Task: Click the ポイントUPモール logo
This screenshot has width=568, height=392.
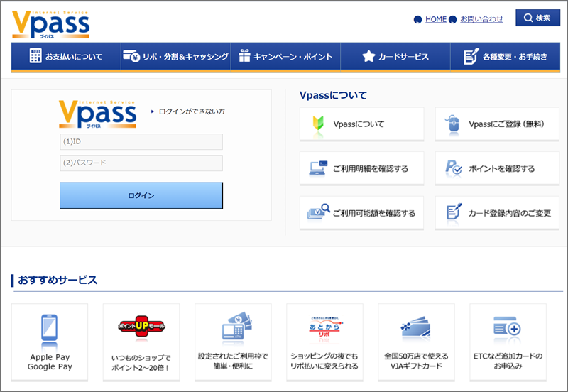Action: click(x=141, y=326)
